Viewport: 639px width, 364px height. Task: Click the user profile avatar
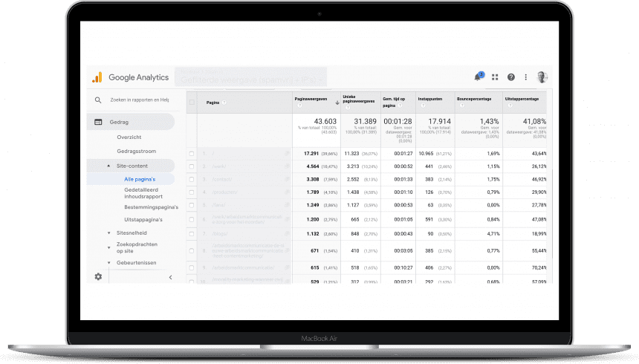(542, 77)
